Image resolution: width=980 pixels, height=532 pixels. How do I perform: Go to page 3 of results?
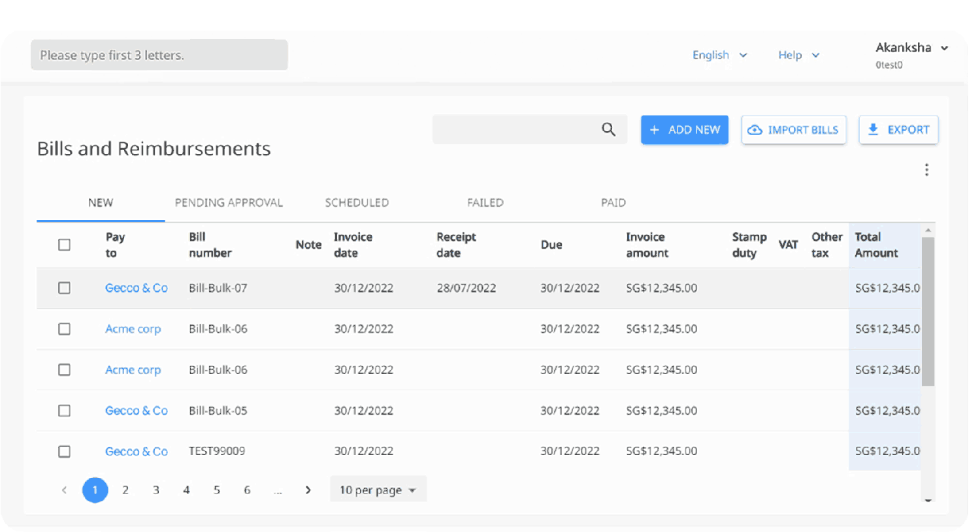pyautogui.click(x=156, y=490)
